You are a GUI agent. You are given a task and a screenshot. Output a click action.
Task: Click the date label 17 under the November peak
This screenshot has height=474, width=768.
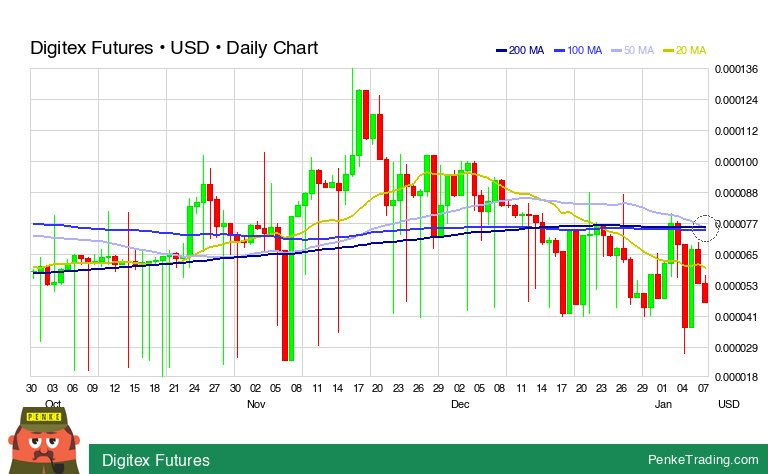(x=359, y=388)
